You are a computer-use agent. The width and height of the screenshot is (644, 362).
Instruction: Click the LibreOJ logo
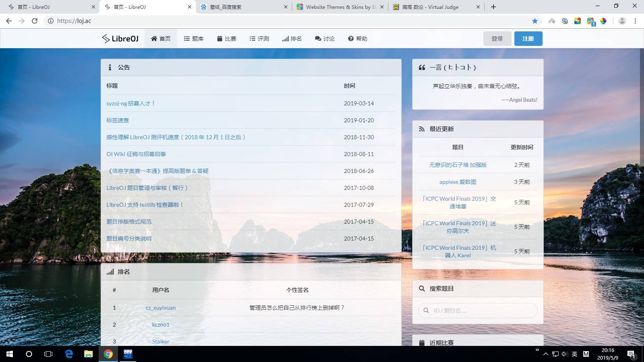120,38
